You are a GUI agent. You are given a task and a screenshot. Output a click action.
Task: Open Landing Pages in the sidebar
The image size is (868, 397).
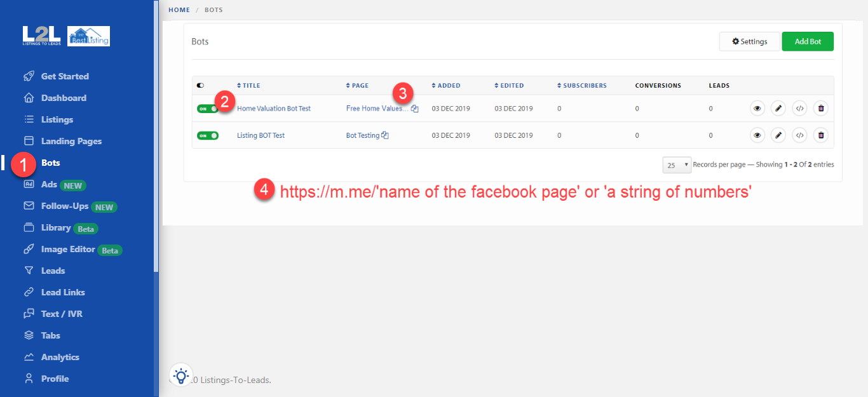(x=71, y=141)
